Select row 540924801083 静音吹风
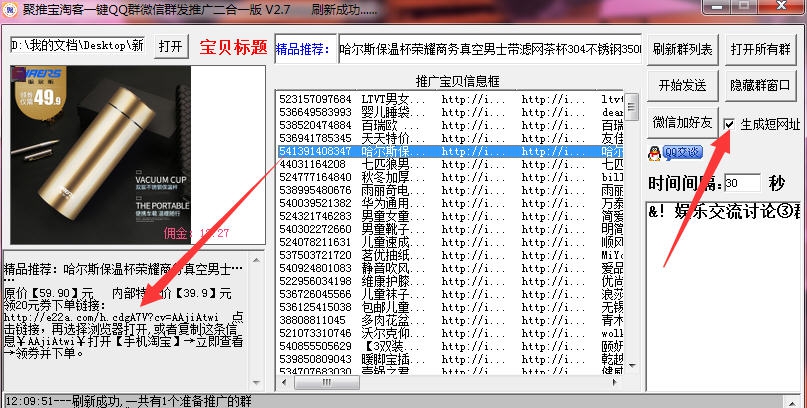 (450, 268)
